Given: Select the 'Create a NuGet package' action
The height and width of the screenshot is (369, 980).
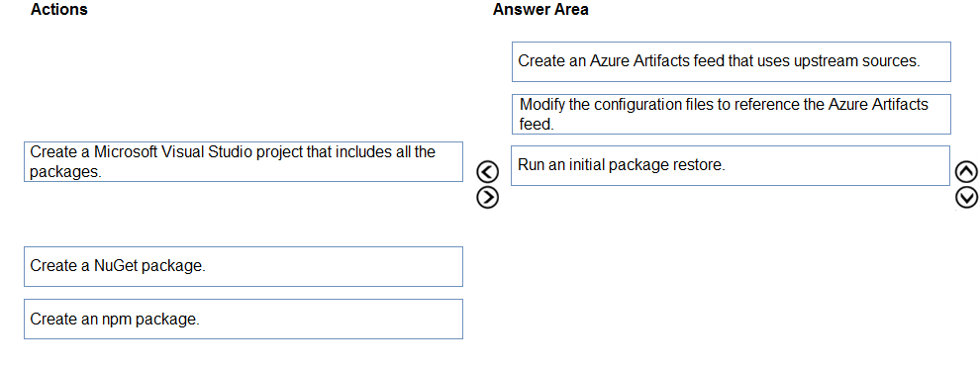Looking at the screenshot, I should [x=244, y=266].
